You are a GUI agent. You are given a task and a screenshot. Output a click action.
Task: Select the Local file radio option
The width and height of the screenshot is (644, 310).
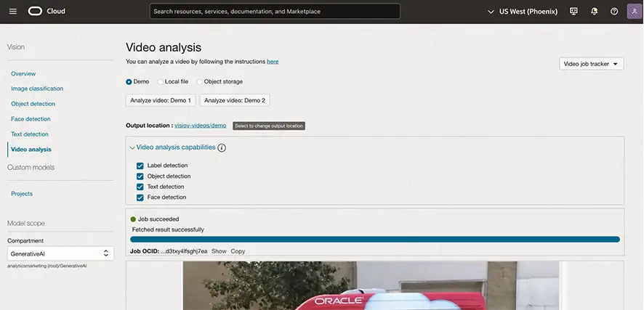click(x=161, y=82)
